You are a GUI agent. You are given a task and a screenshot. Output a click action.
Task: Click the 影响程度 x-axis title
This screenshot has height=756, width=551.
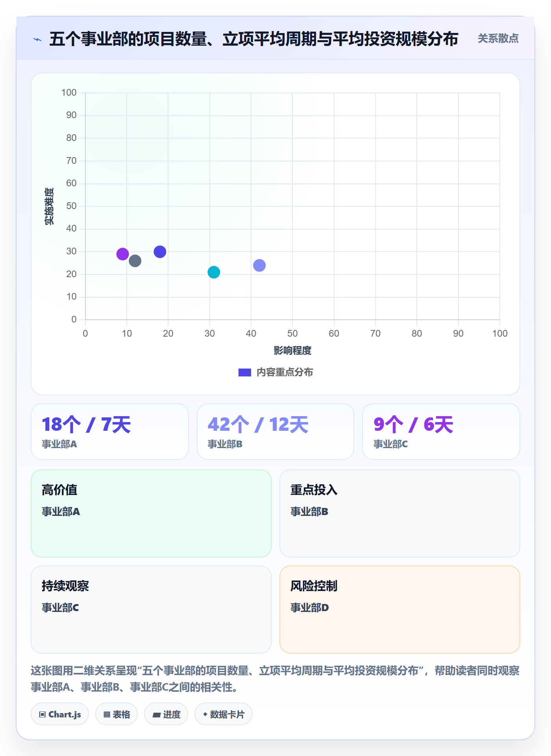292,350
